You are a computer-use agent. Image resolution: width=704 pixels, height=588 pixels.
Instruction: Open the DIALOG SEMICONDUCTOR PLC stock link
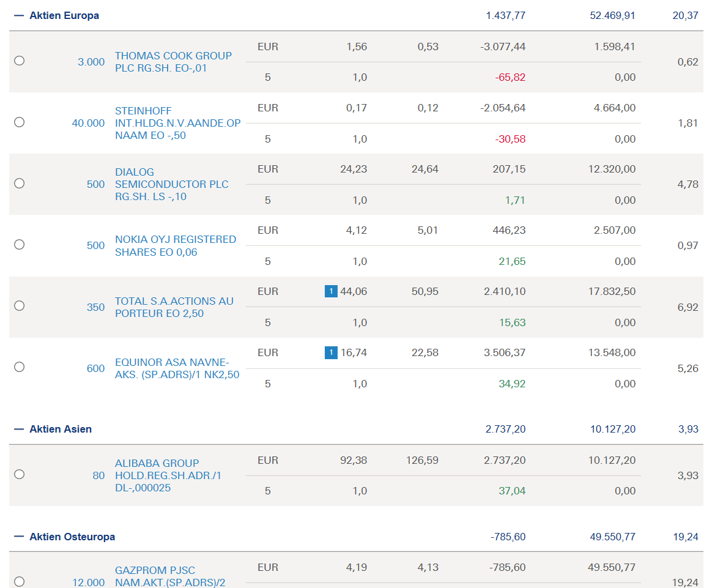click(x=171, y=184)
